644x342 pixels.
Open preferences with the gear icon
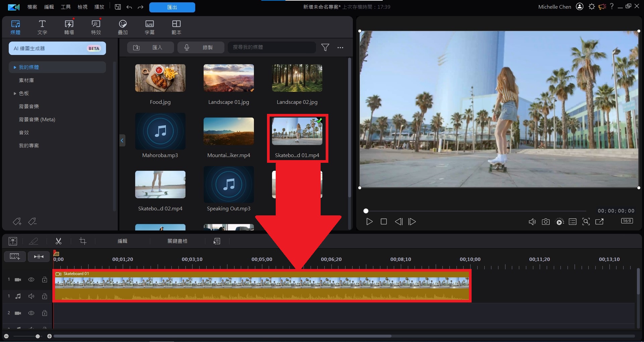(592, 7)
